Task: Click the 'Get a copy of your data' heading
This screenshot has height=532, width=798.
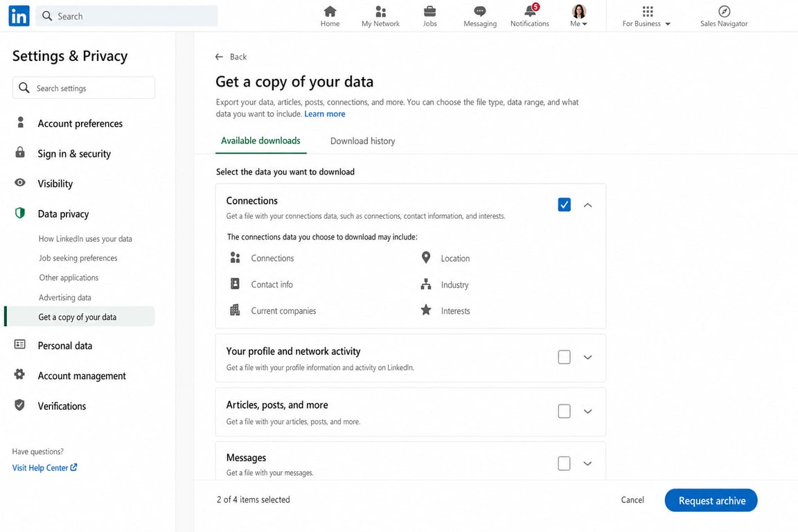Action: point(294,82)
